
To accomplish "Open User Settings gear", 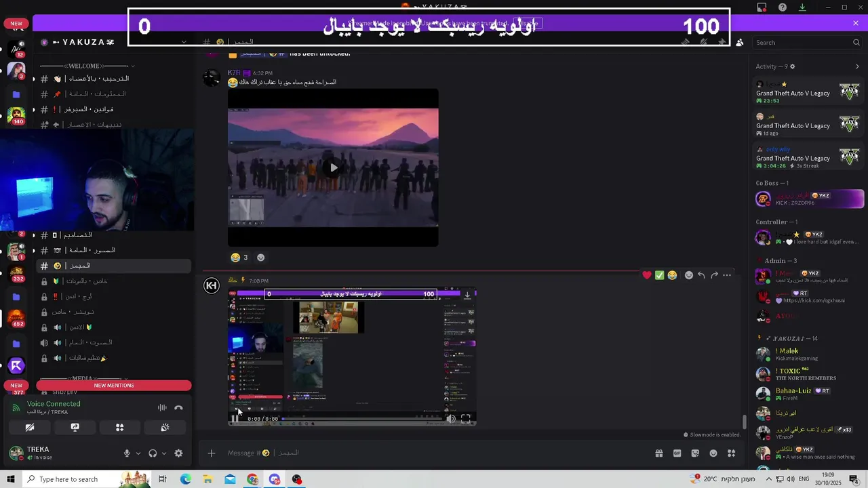I will tap(178, 453).
